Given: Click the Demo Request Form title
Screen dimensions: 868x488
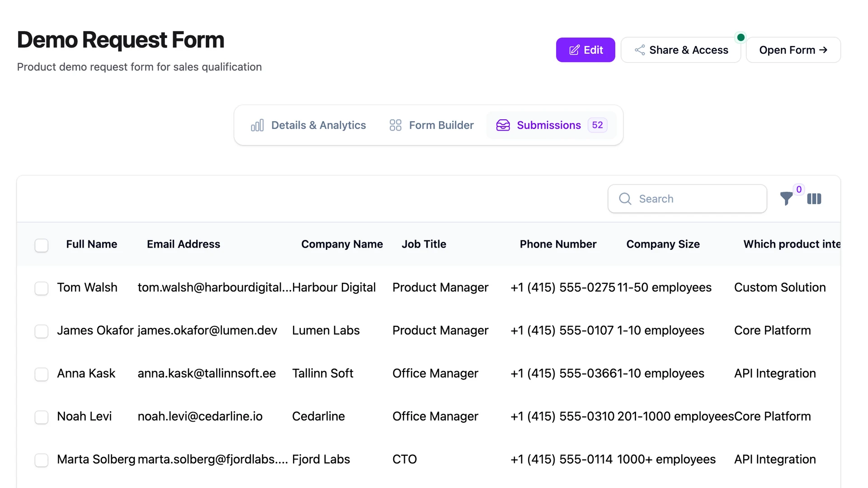Looking at the screenshot, I should (x=121, y=40).
